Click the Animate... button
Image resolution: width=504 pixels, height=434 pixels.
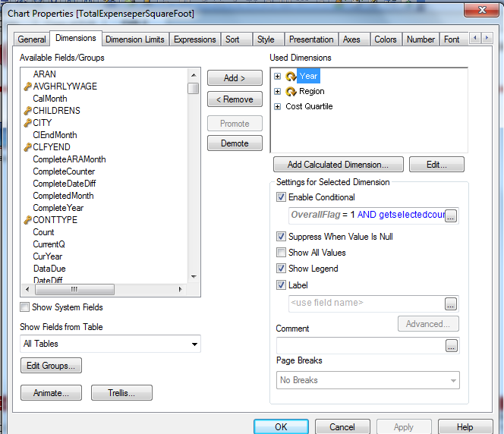pyautogui.click(x=51, y=393)
